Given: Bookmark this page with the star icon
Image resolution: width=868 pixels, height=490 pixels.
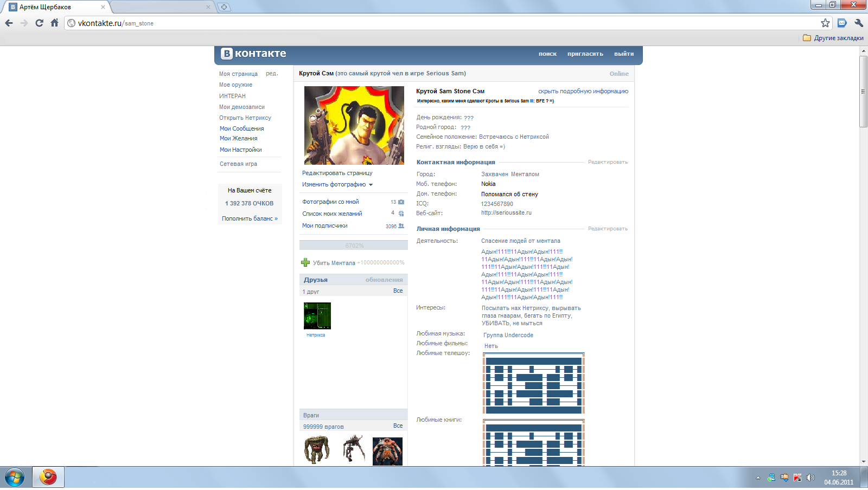Looking at the screenshot, I should [825, 23].
